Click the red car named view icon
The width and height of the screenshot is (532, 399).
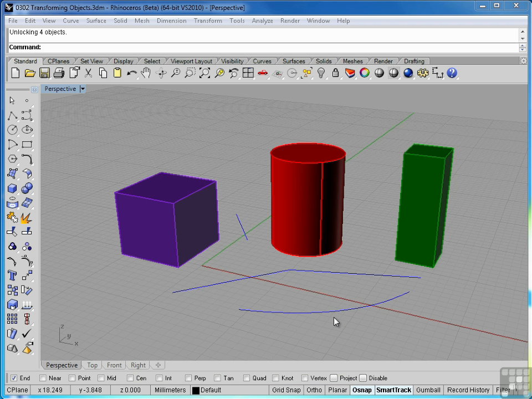pyautogui.click(x=263, y=73)
